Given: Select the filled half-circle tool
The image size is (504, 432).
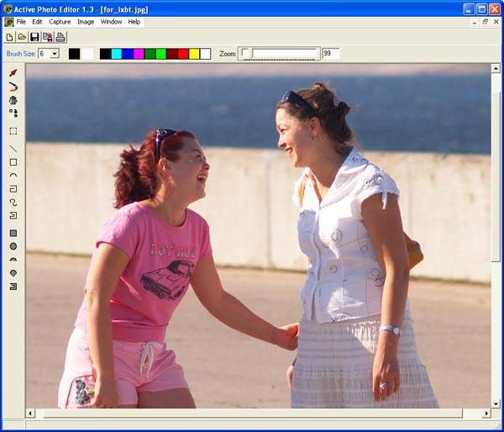Looking at the screenshot, I should (13, 260).
